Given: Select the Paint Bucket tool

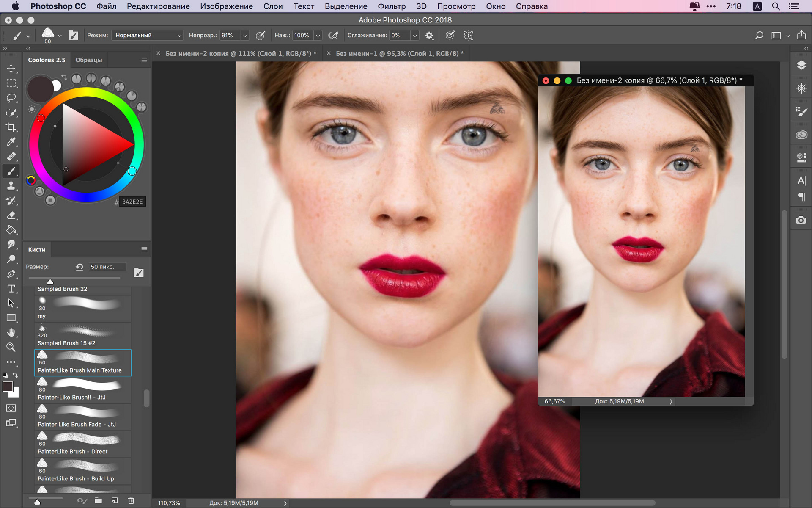Looking at the screenshot, I should coord(11,230).
